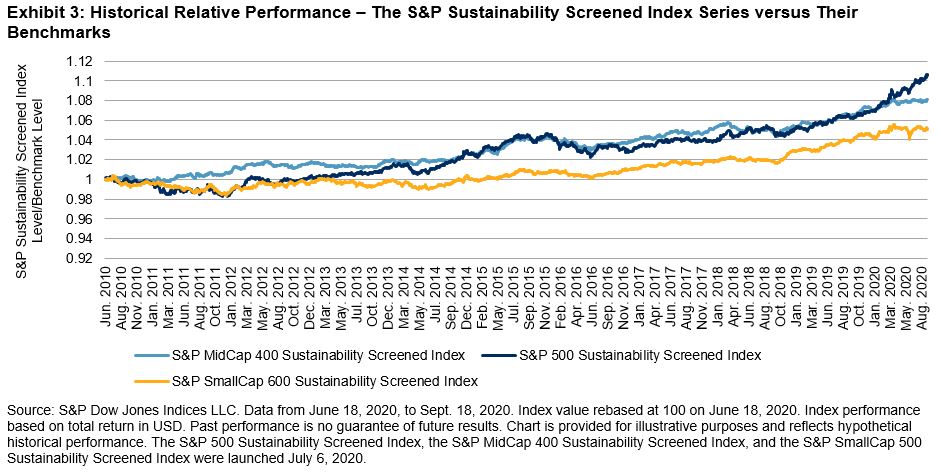Click the 1.06 y-axis label

(81, 120)
